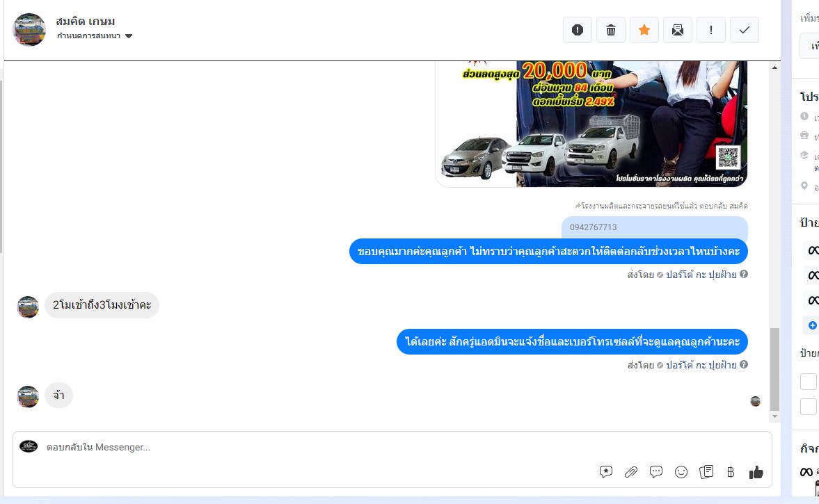The height and width of the screenshot is (504, 819).
Task: Send a thumbs-up like
Action: (x=756, y=472)
